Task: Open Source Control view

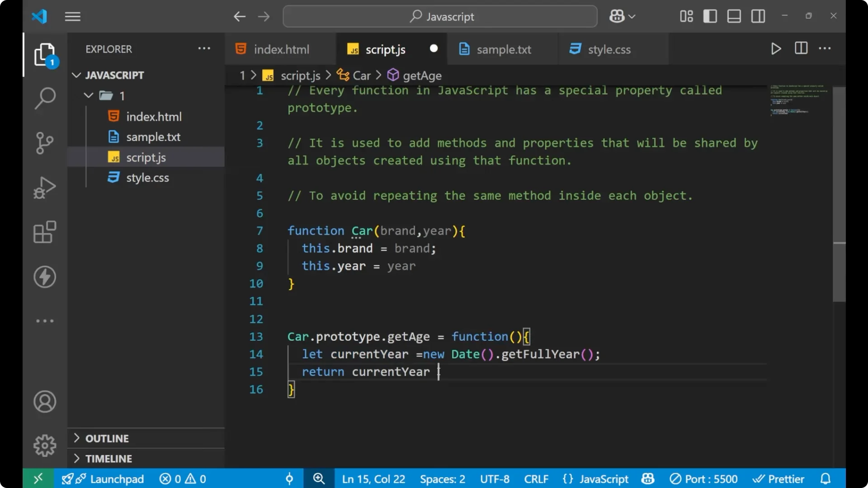Action: tap(45, 143)
